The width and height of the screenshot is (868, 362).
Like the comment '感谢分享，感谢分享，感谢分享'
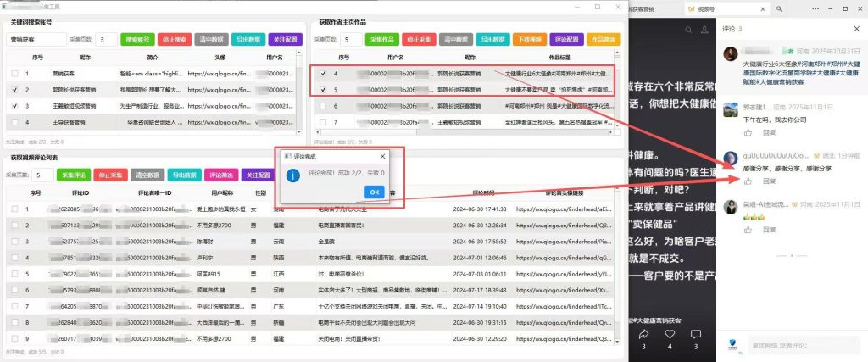click(748, 181)
